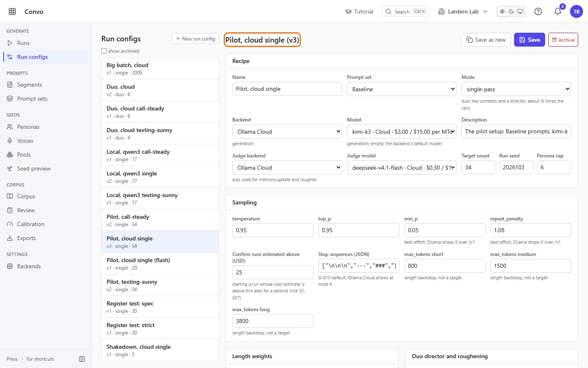Screen dimensions: 588x368
Task: Expand the Lantern Lab workspace switcher
Action: point(463,11)
